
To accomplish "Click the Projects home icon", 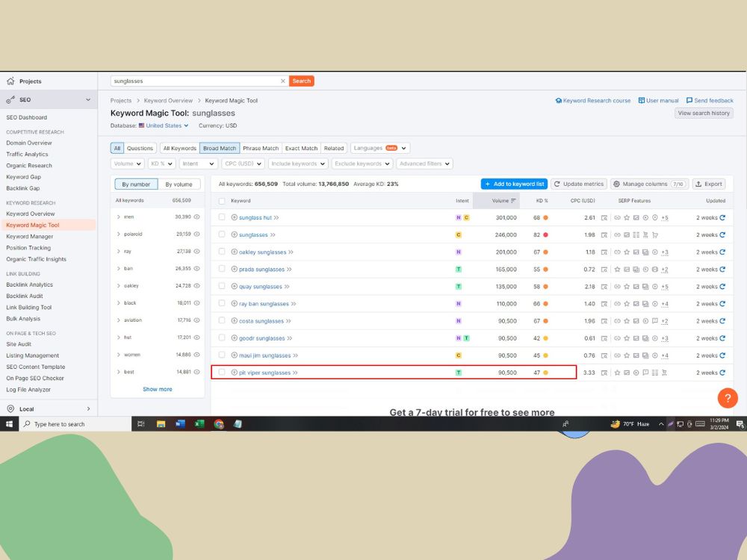I will click(10, 81).
